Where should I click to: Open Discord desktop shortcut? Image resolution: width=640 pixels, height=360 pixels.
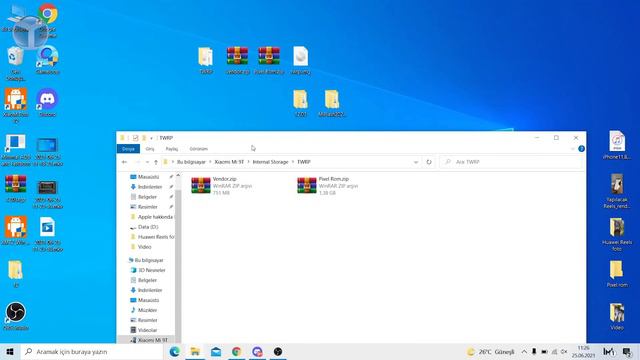point(47,103)
